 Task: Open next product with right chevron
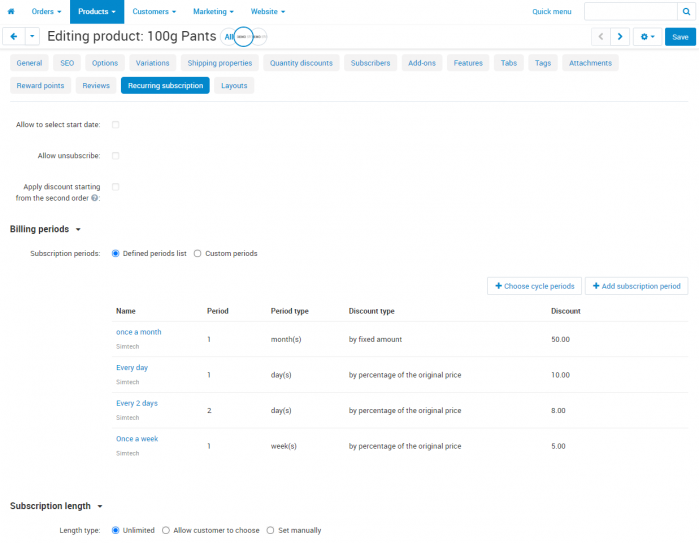(620, 37)
